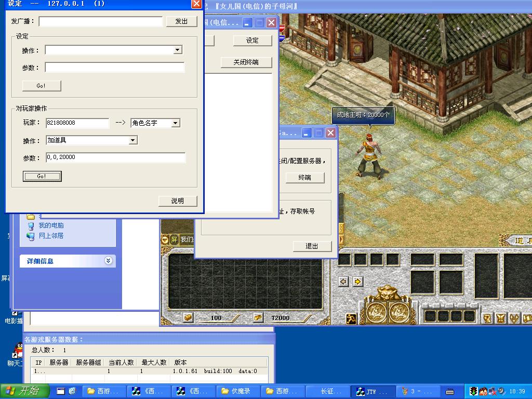Click the 关闭终端 button
This screenshot has height=399, width=532.
click(246, 62)
